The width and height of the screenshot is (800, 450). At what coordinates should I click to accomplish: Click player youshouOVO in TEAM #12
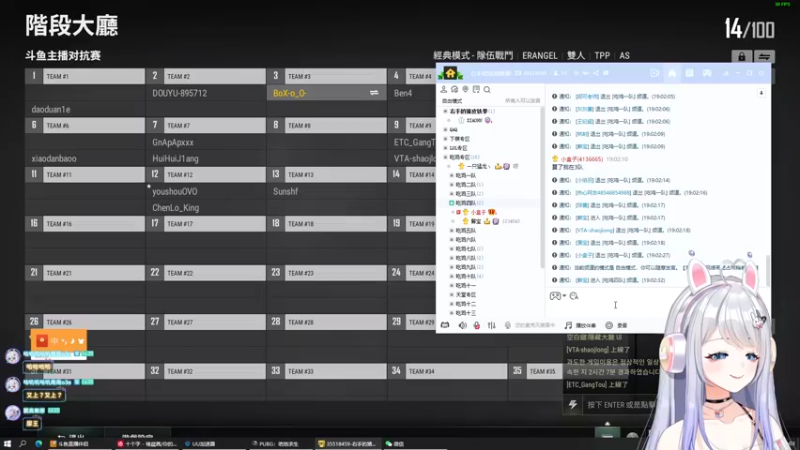click(174, 192)
